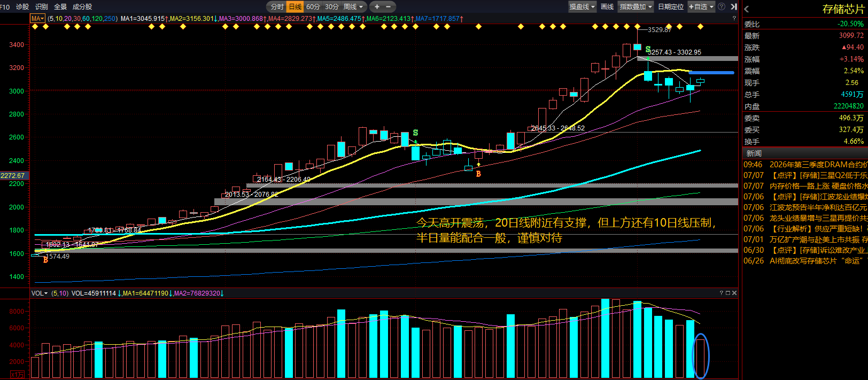Click the 日期定位 date locate button
The width and height of the screenshot is (868, 380).
pyautogui.click(x=671, y=7)
